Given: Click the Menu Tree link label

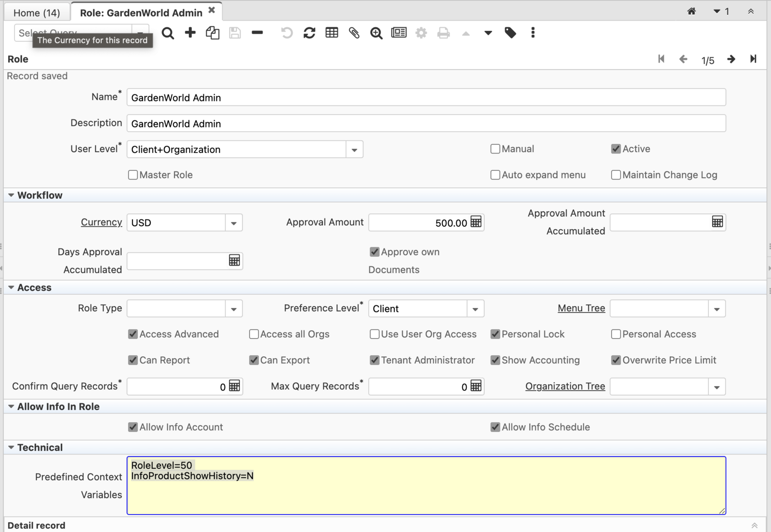Looking at the screenshot, I should coord(581,308).
